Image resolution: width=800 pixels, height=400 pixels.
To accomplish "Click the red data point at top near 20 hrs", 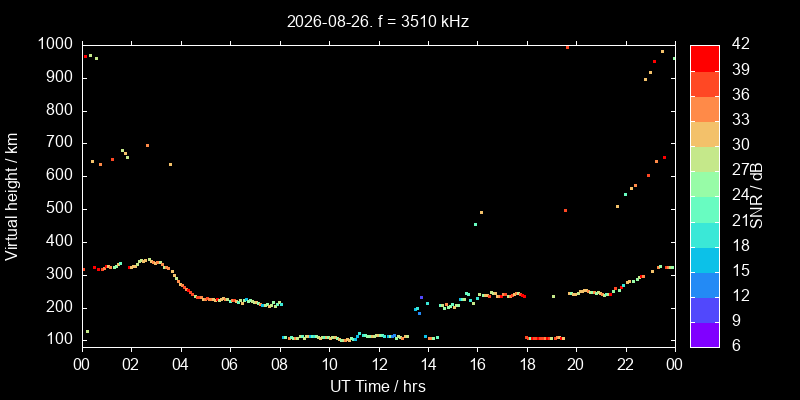I will point(567,47).
